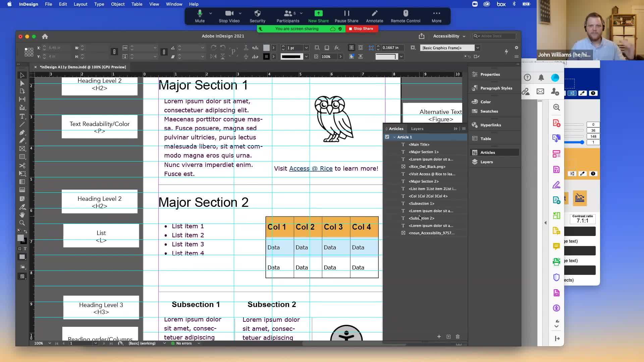This screenshot has width=644, height=362.
Task: Select the Gap tool
Action: pyautogui.click(x=22, y=99)
